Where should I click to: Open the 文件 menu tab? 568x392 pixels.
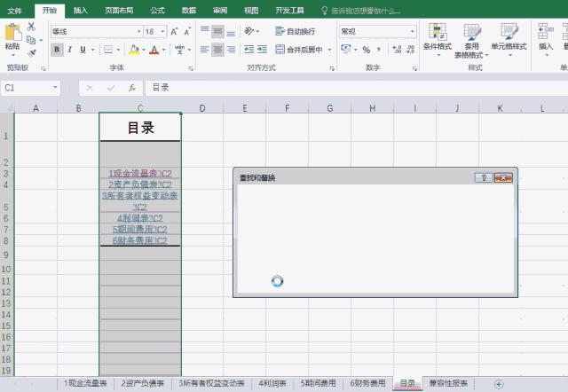[14, 11]
